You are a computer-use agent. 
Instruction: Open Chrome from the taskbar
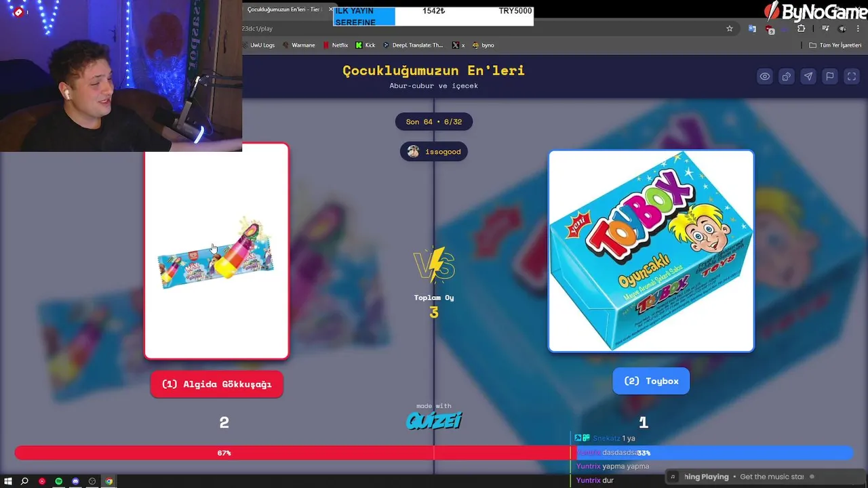click(108, 481)
